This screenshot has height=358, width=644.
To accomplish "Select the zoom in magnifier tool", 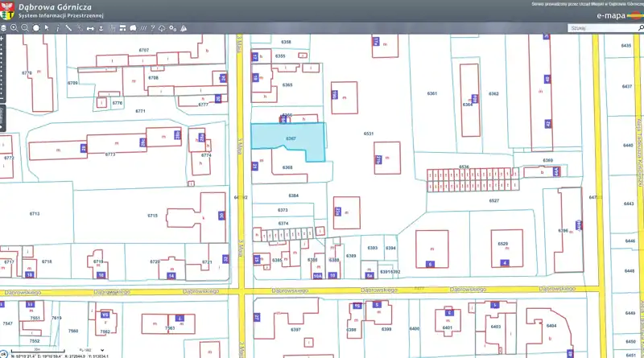I will pyautogui.click(x=14, y=28).
